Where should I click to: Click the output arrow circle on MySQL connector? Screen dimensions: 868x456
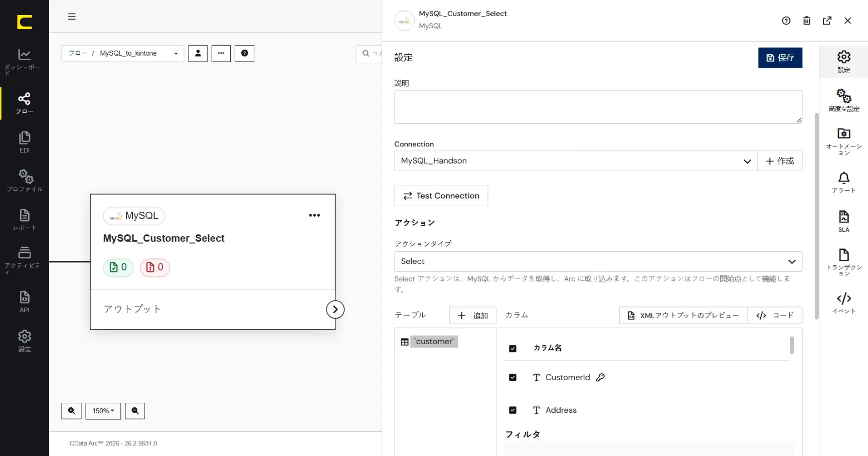pyautogui.click(x=335, y=310)
